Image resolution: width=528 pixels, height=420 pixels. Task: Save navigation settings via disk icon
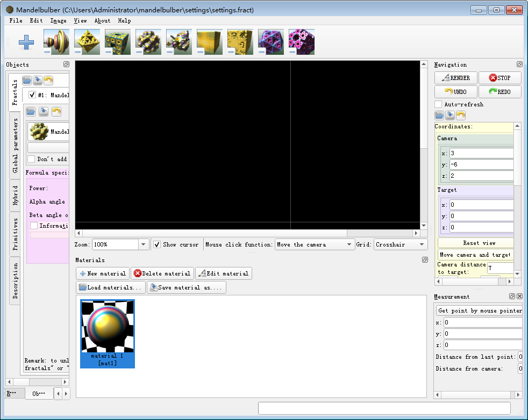[450, 115]
